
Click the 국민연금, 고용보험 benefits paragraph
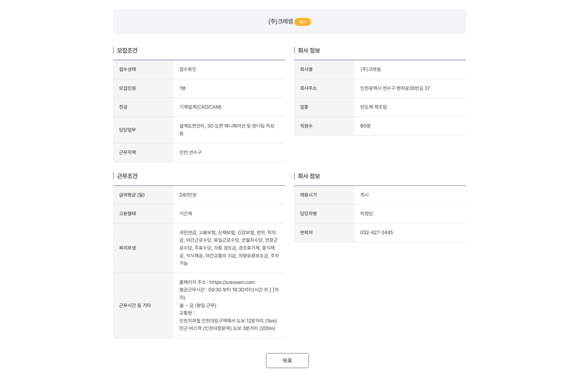point(229,248)
